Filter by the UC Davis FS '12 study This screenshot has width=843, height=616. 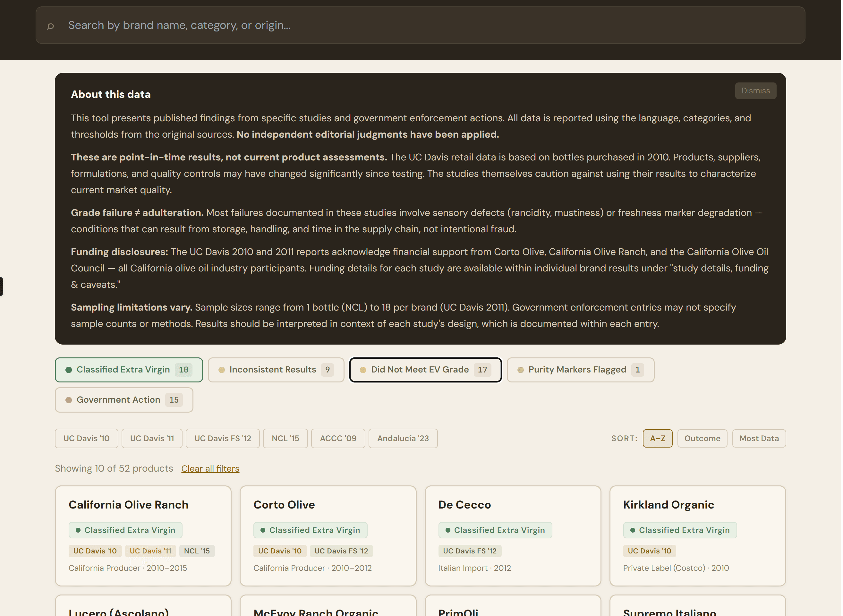coord(223,439)
